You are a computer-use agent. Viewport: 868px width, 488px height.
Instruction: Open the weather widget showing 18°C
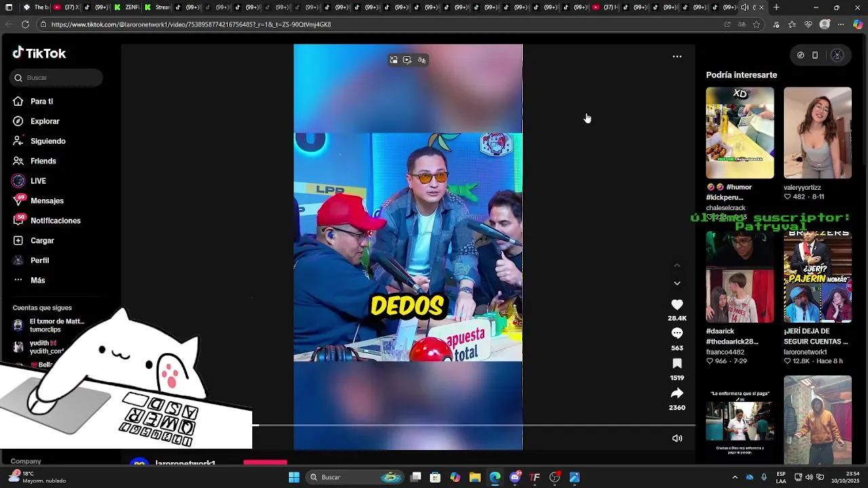(37, 477)
